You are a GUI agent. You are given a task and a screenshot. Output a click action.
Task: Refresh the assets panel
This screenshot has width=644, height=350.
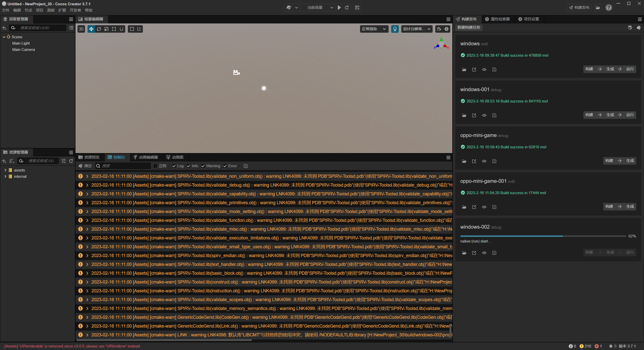click(x=71, y=161)
